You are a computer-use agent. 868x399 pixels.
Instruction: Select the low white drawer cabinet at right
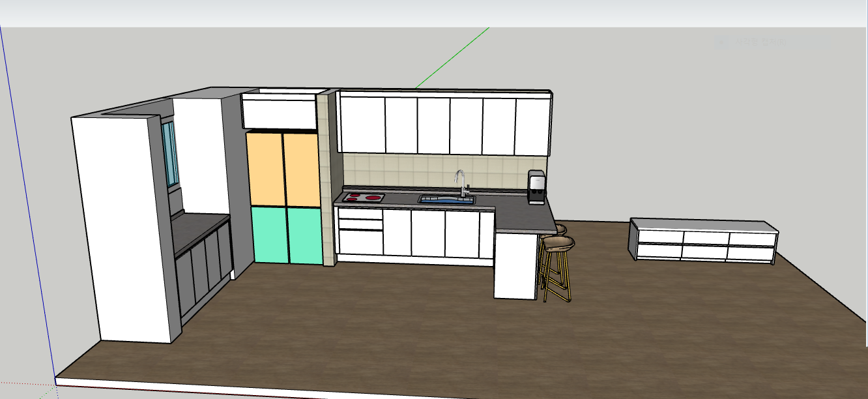704,241
